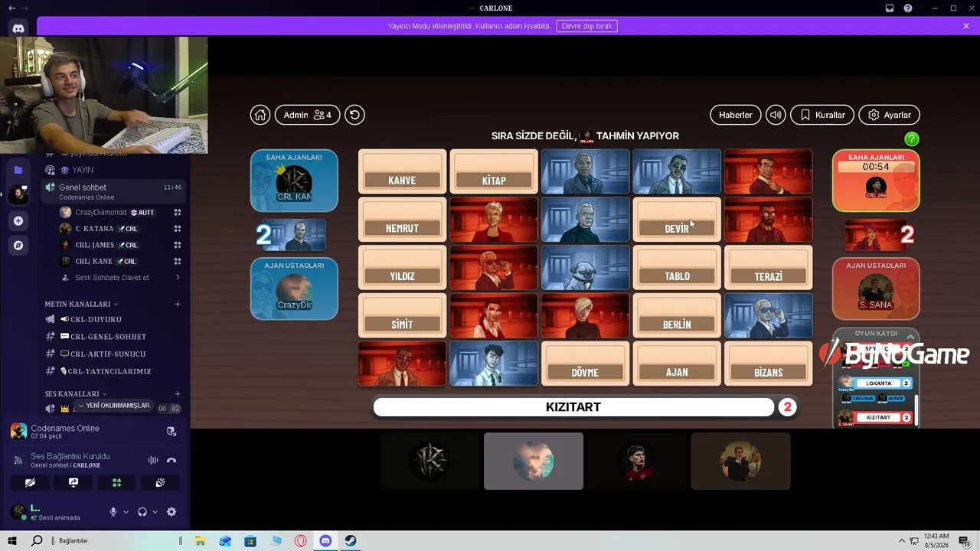Image resolution: width=980 pixels, height=551 pixels.
Task: Open the Windows notification center icon
Action: click(x=965, y=541)
